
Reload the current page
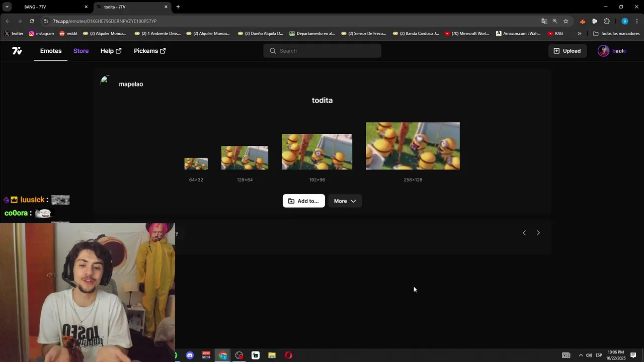(x=32, y=21)
